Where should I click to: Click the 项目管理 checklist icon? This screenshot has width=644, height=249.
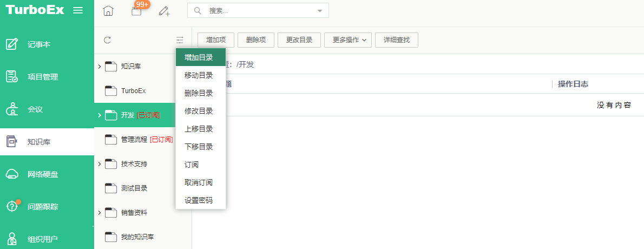[x=12, y=76]
